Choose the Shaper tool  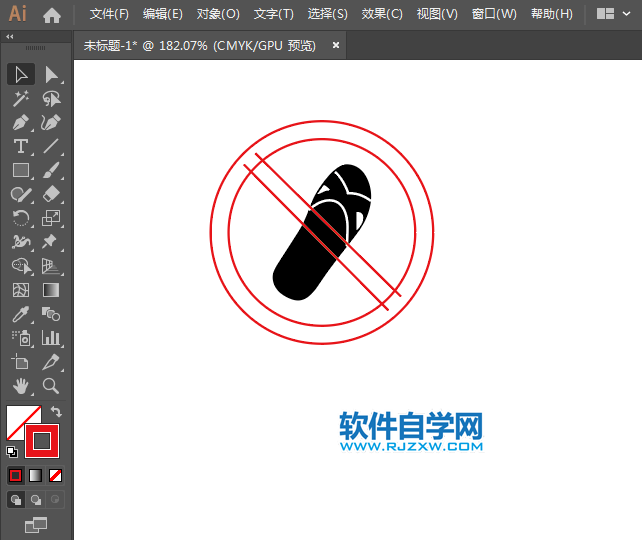pos(21,194)
